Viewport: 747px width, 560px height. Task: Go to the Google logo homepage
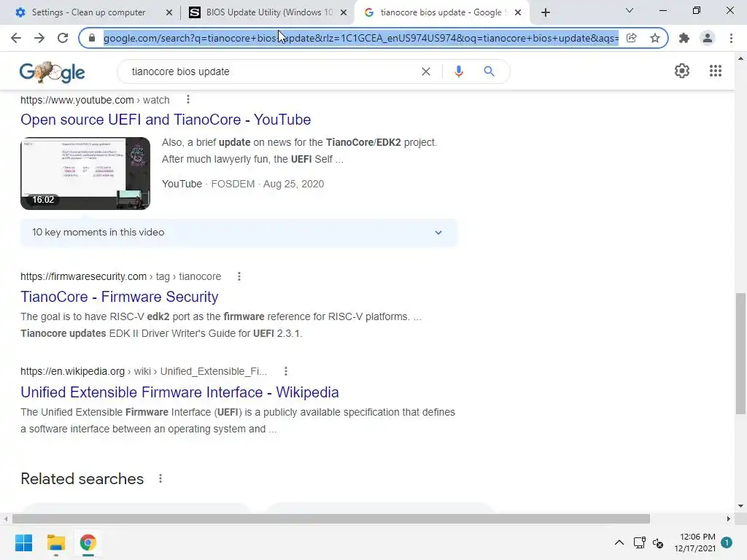(x=52, y=72)
